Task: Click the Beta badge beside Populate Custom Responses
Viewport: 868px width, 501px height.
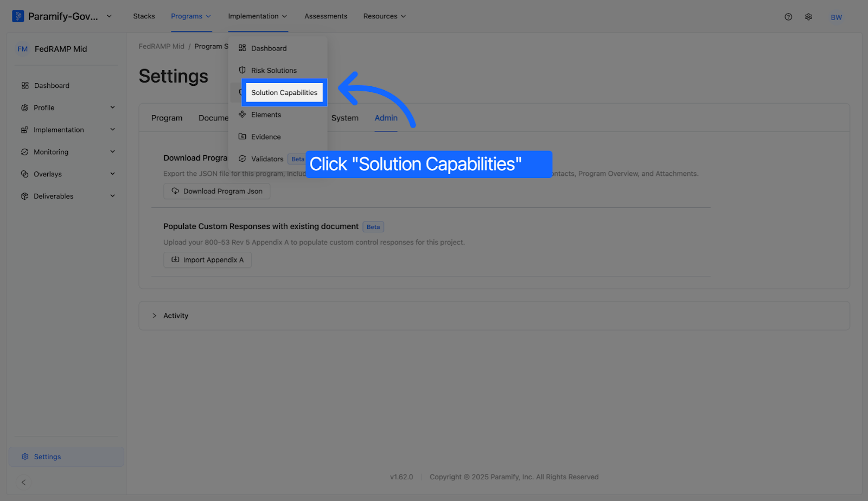Action: (373, 227)
